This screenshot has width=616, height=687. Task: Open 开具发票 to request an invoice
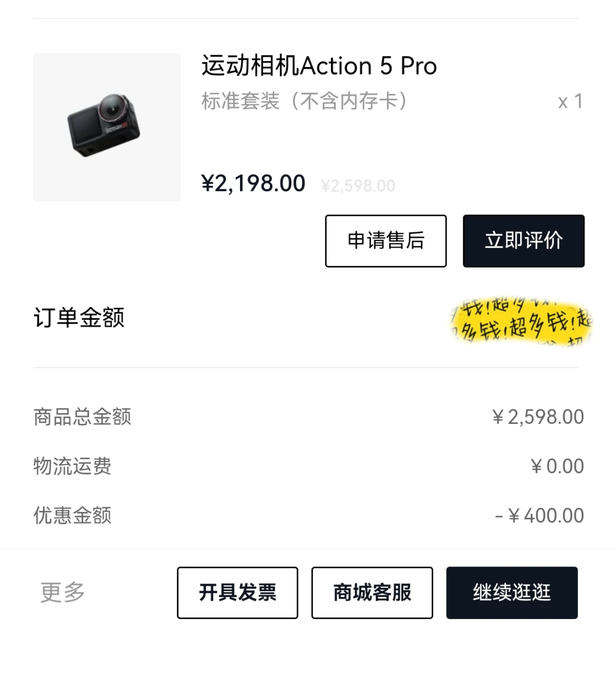(x=237, y=593)
